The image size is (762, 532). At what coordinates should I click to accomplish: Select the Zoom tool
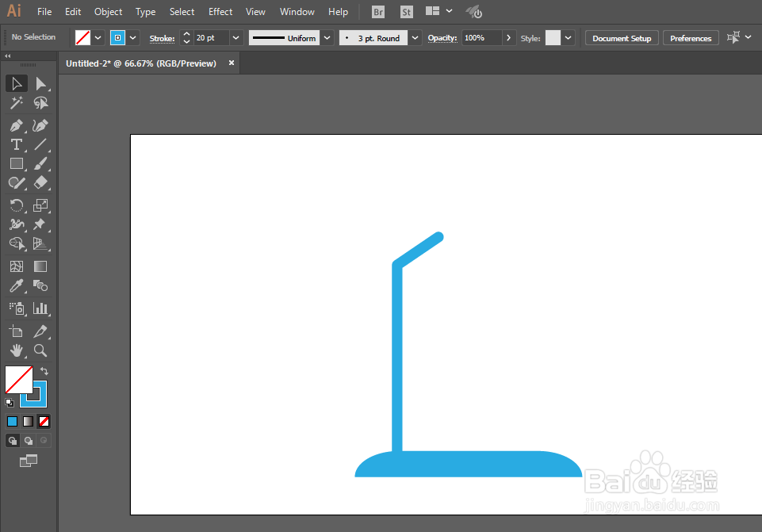[40, 350]
